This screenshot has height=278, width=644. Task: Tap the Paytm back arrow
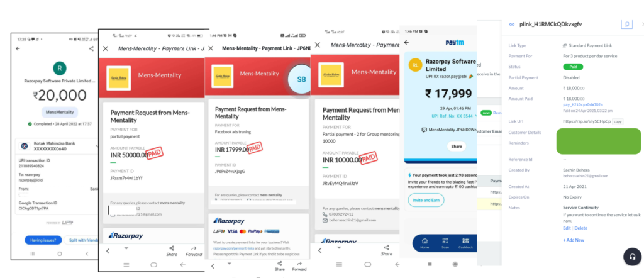pyautogui.click(x=407, y=42)
